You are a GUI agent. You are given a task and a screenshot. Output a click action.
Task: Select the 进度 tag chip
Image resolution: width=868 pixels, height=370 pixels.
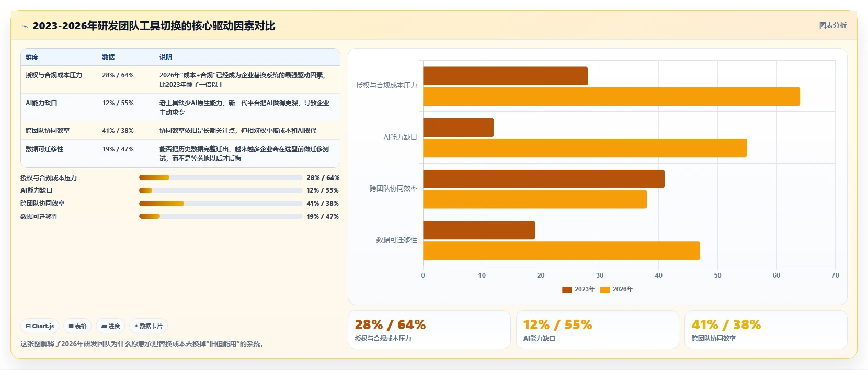pyautogui.click(x=110, y=326)
